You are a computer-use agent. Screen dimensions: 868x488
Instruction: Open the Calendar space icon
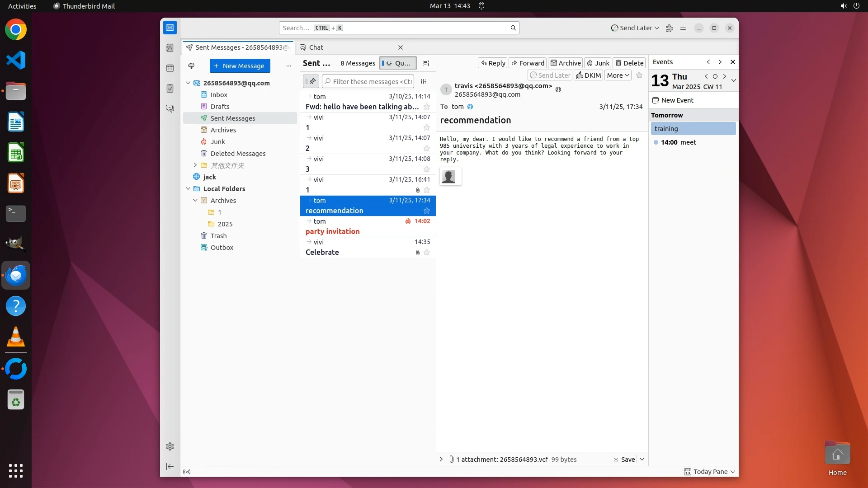170,68
